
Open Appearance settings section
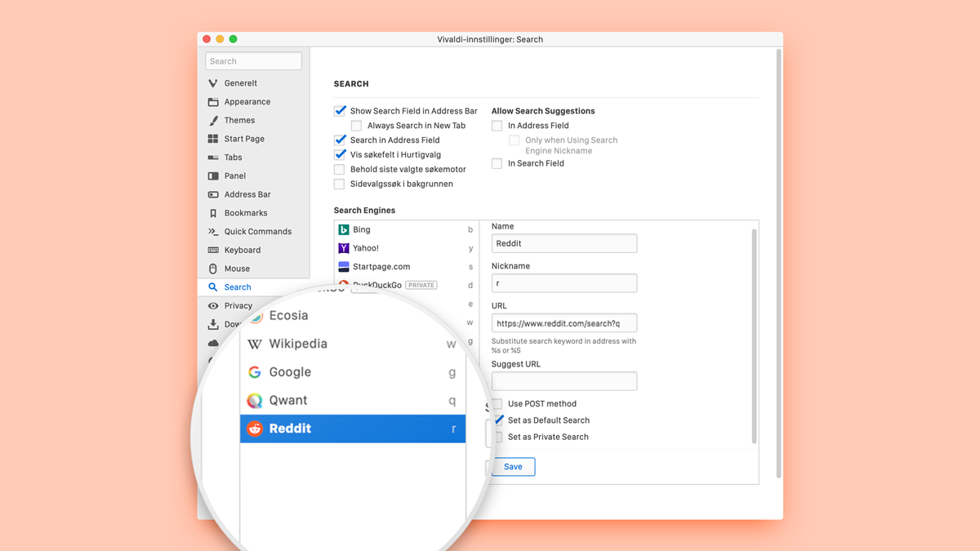click(x=247, y=102)
